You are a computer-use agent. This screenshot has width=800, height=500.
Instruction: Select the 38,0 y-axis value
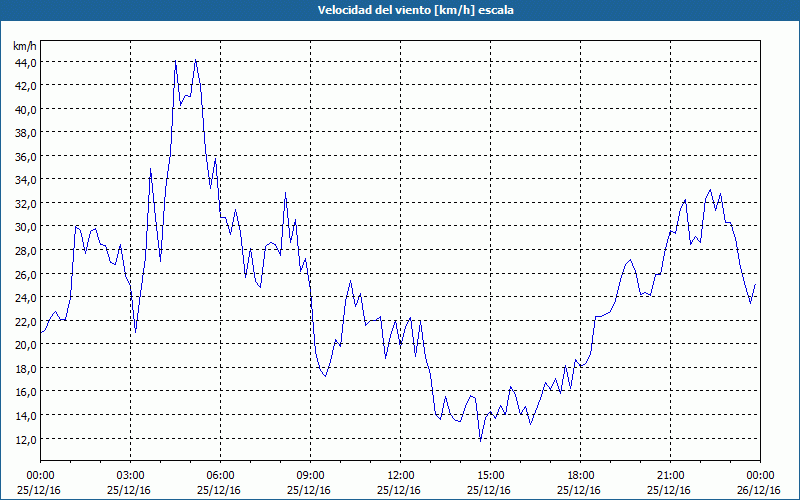point(26,133)
